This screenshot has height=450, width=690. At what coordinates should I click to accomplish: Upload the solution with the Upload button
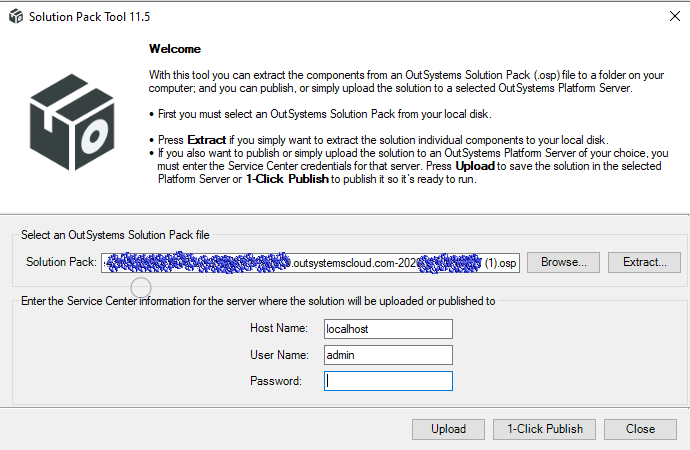(448, 429)
